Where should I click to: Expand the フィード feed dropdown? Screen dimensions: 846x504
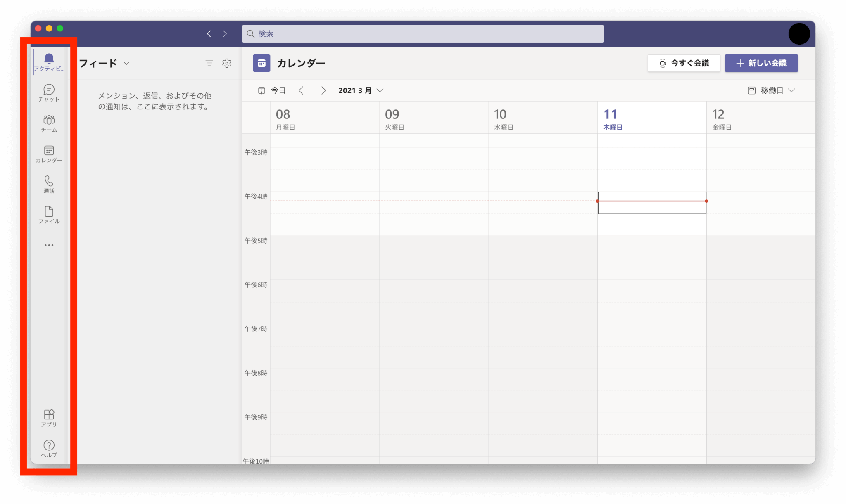[104, 63]
